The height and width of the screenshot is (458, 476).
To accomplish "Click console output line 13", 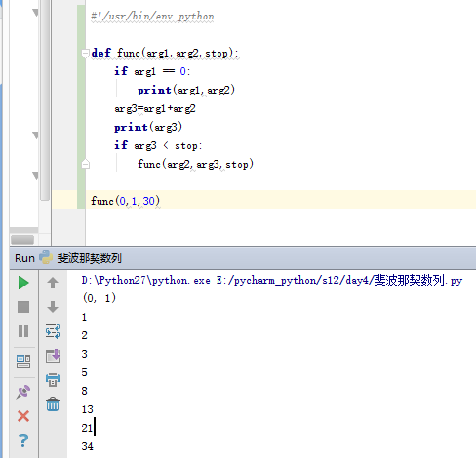I will (x=87, y=409).
